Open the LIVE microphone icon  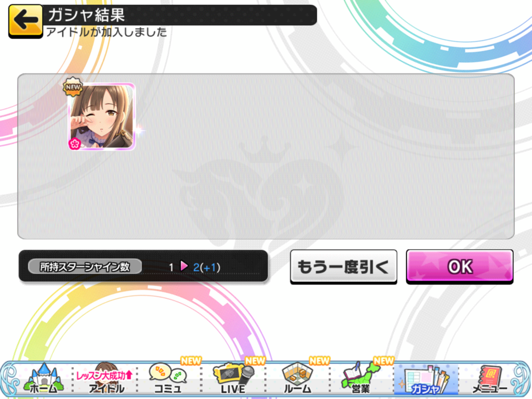coord(233,379)
